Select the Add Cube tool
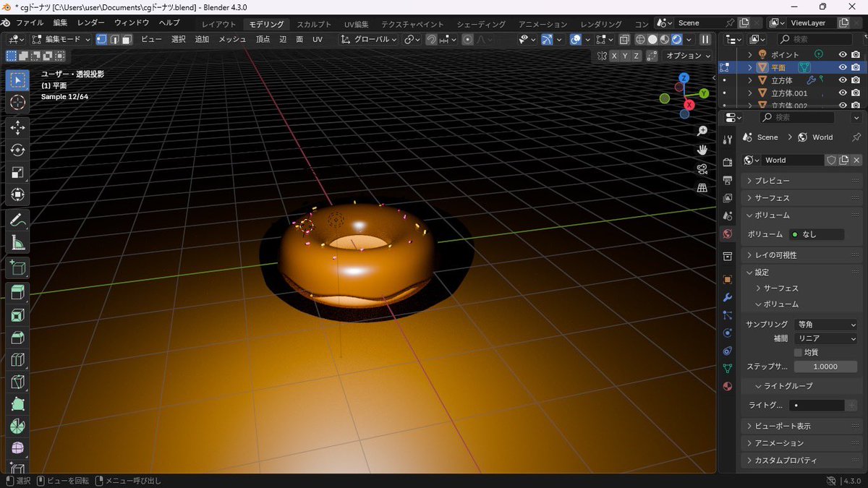Image resolution: width=868 pixels, height=488 pixels. [18, 268]
